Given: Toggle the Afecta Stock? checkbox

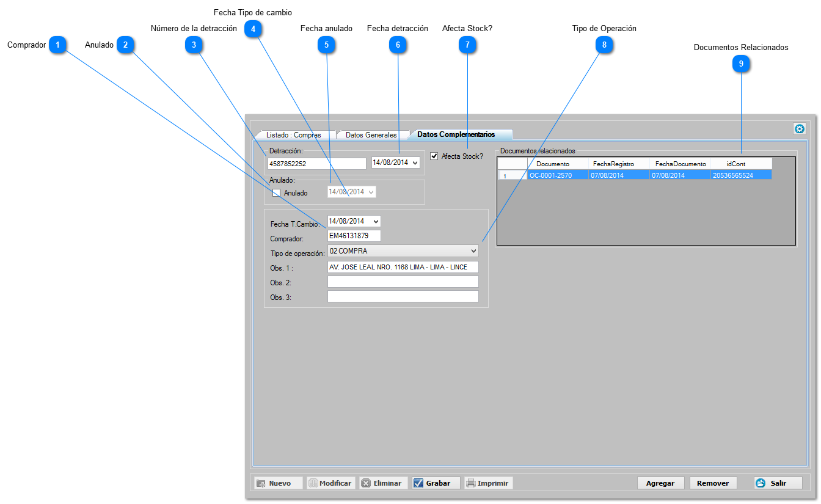Looking at the screenshot, I should pos(434,156).
